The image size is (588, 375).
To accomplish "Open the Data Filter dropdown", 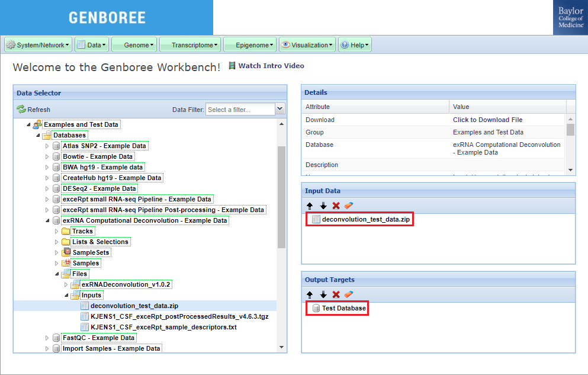I will pos(280,109).
